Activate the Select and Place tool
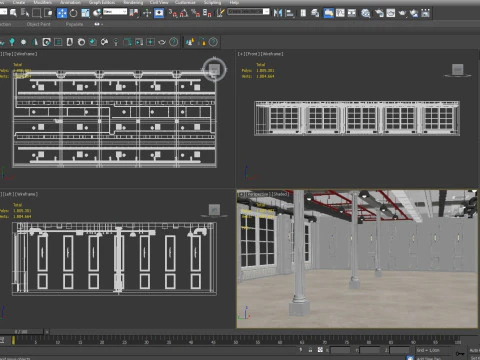The height and width of the screenshot is (360, 480). [x=97, y=13]
